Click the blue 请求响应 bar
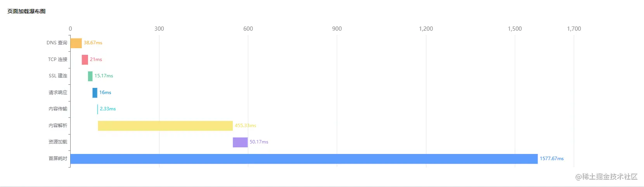This screenshot has width=644, height=187. click(x=95, y=93)
